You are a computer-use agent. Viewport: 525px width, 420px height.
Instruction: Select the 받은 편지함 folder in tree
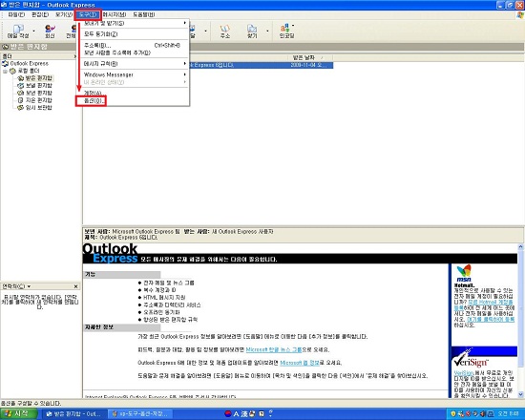point(39,78)
